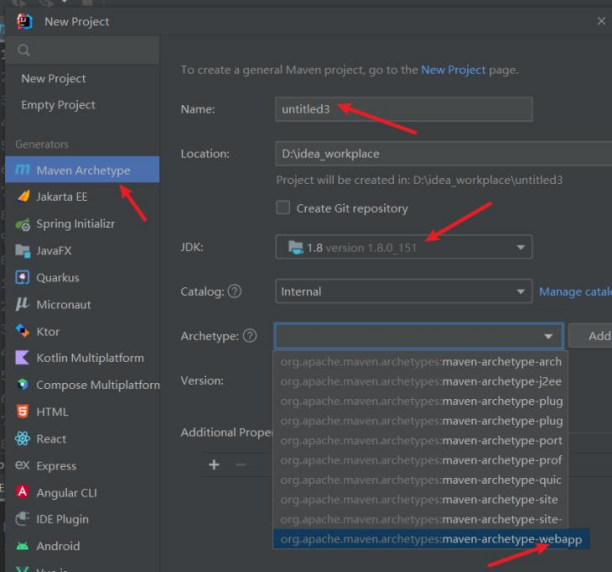The width and height of the screenshot is (612, 572).
Task: Click the JDK folder icon in dropdown
Action: 295,247
